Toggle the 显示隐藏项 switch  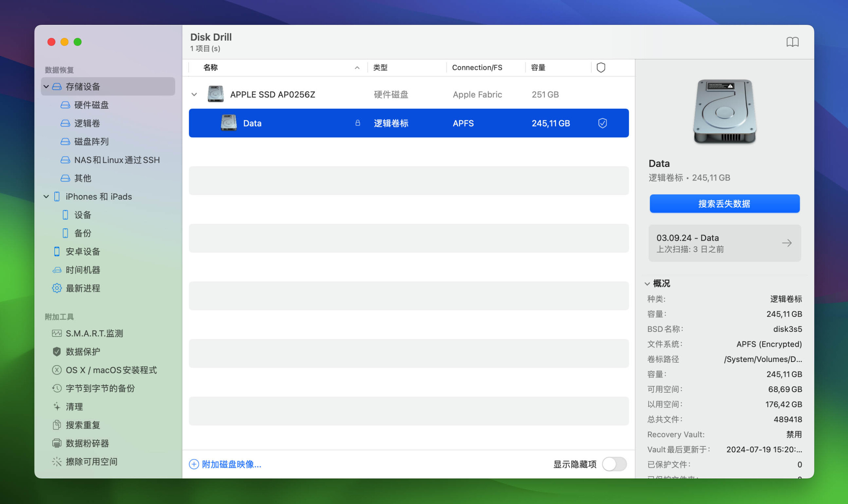click(x=614, y=464)
